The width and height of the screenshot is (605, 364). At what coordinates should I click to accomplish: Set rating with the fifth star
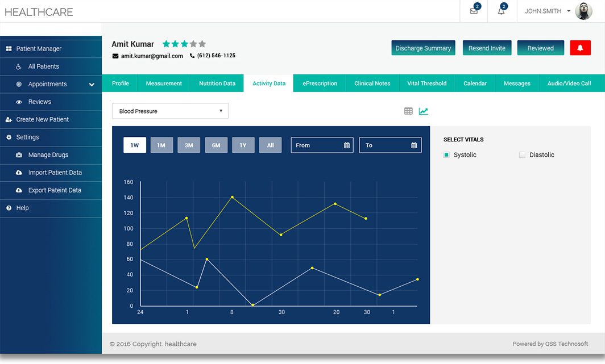pos(202,44)
